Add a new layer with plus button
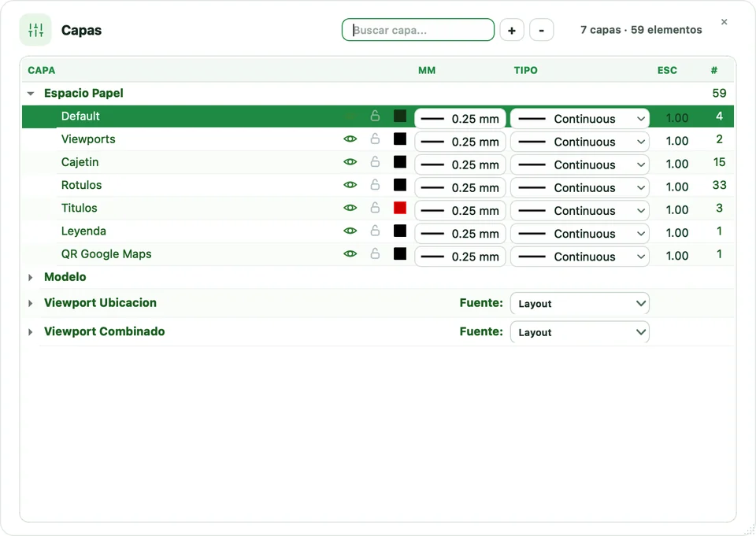 [x=512, y=30]
